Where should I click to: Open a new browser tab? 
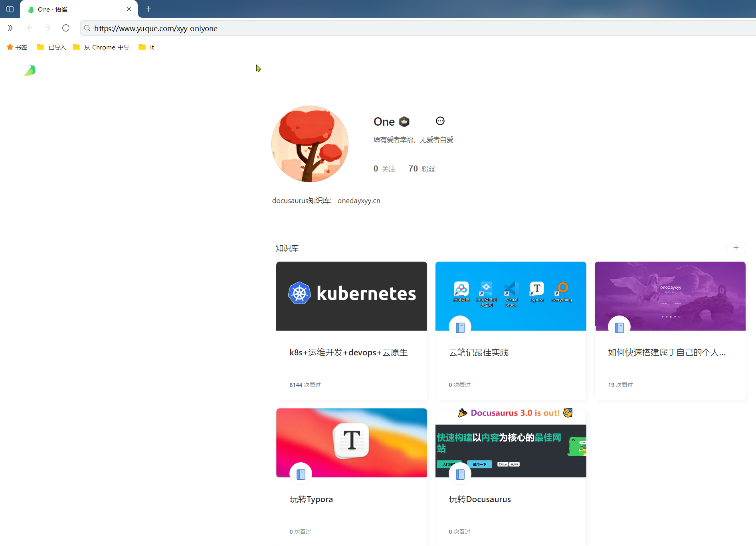click(148, 9)
